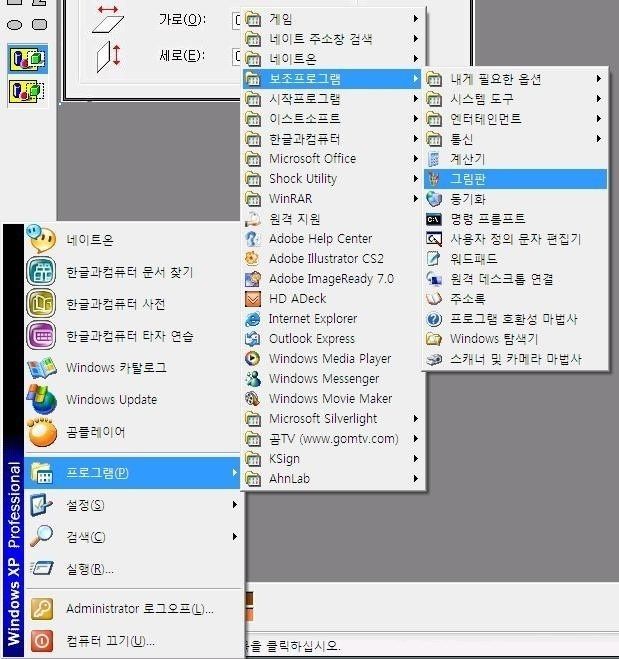Image resolution: width=619 pixels, height=659 pixels.
Task: Select the opaque draw mode option in Paint toolbox
Action: (27, 58)
